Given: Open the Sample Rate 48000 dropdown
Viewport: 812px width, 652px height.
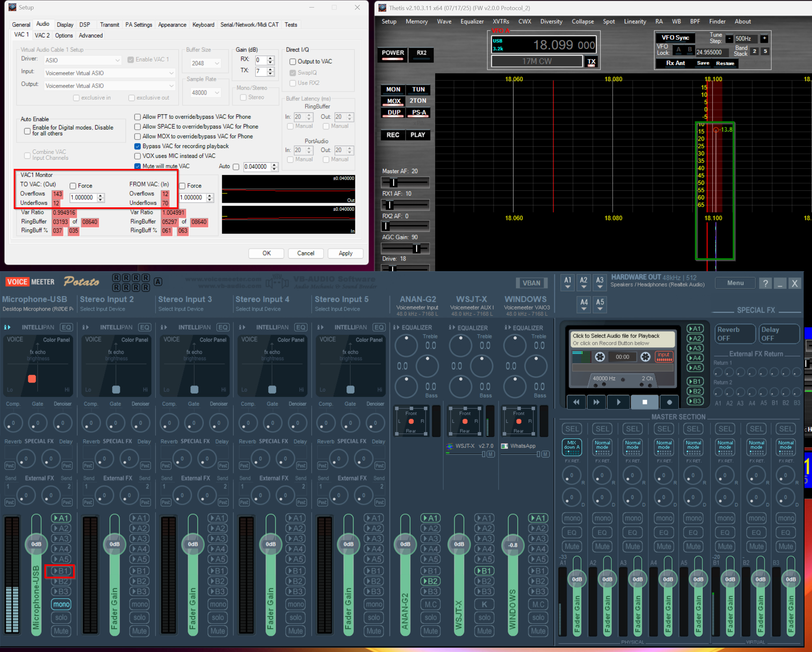Looking at the screenshot, I should tap(206, 93).
